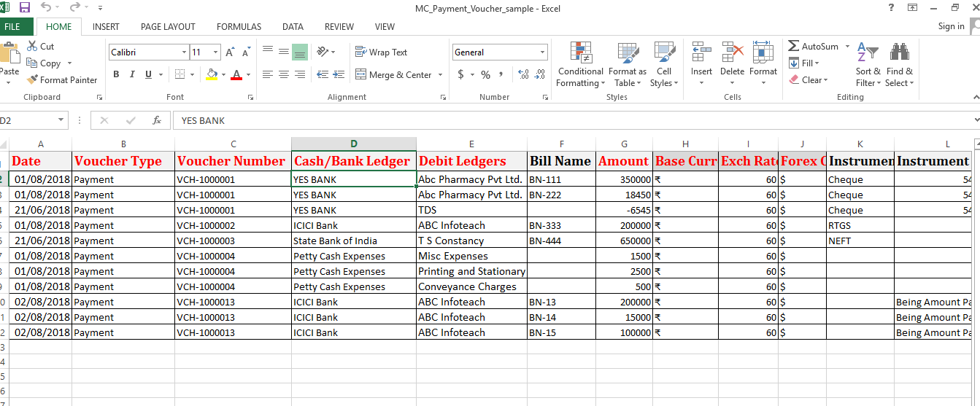
Task: Apply red Font Color swatch
Action: coord(236,74)
